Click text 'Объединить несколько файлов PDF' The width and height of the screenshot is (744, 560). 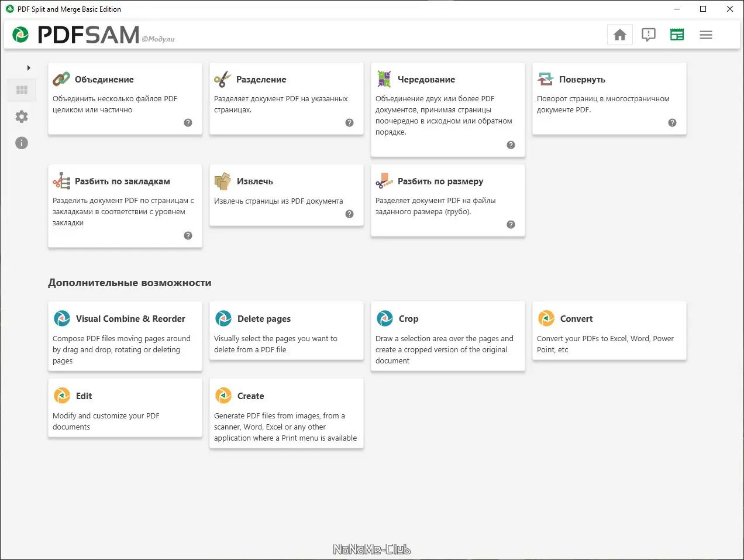(115, 99)
